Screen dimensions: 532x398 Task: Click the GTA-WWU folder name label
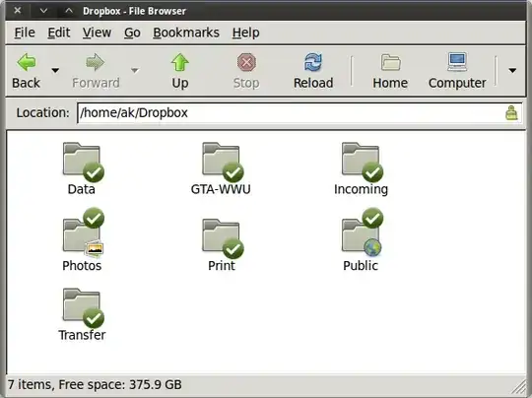tap(221, 189)
